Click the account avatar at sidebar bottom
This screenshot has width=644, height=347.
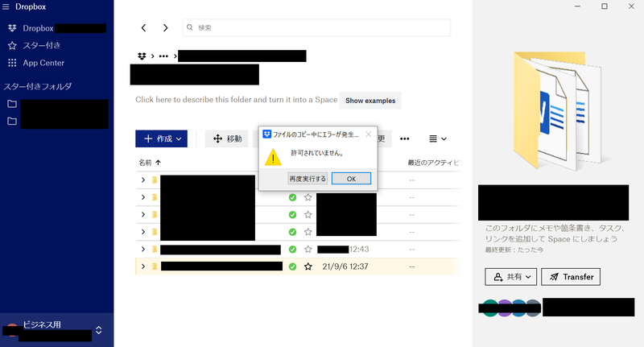click(12, 330)
